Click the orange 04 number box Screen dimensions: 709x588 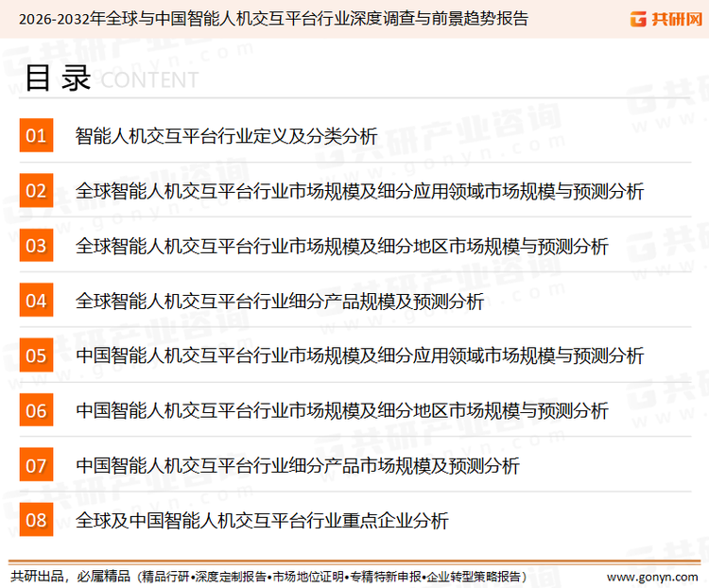click(36, 300)
